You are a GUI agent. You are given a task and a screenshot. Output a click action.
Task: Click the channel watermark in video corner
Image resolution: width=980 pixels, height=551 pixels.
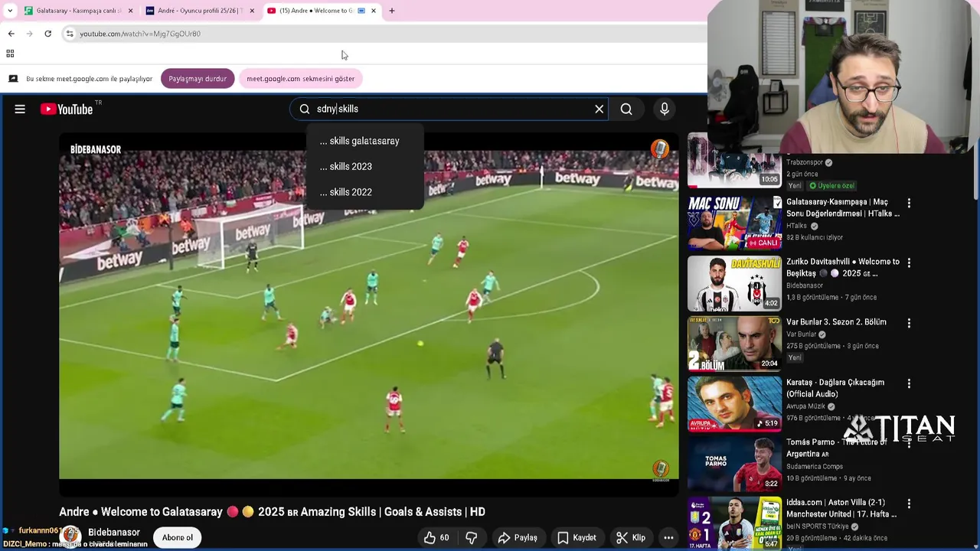(x=660, y=468)
